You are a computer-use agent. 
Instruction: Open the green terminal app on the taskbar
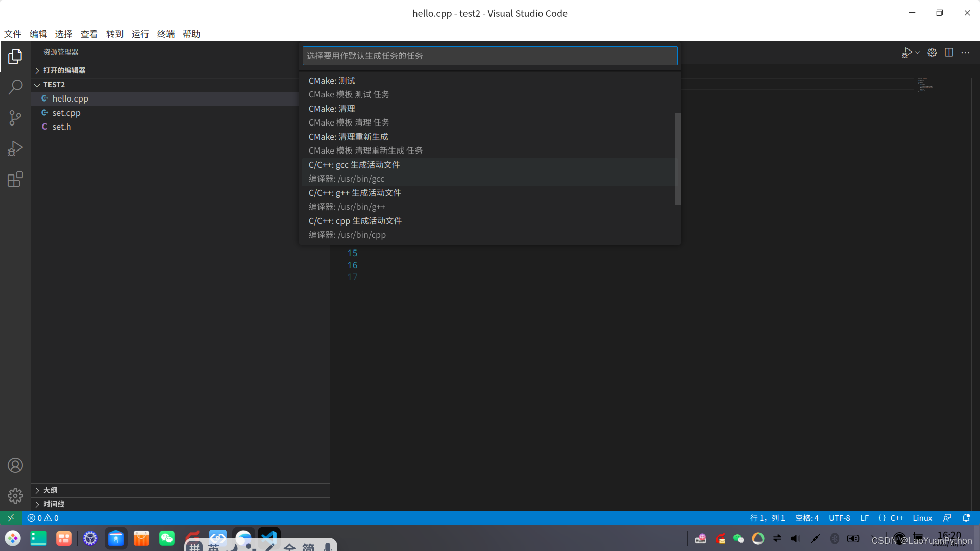pos(38,538)
